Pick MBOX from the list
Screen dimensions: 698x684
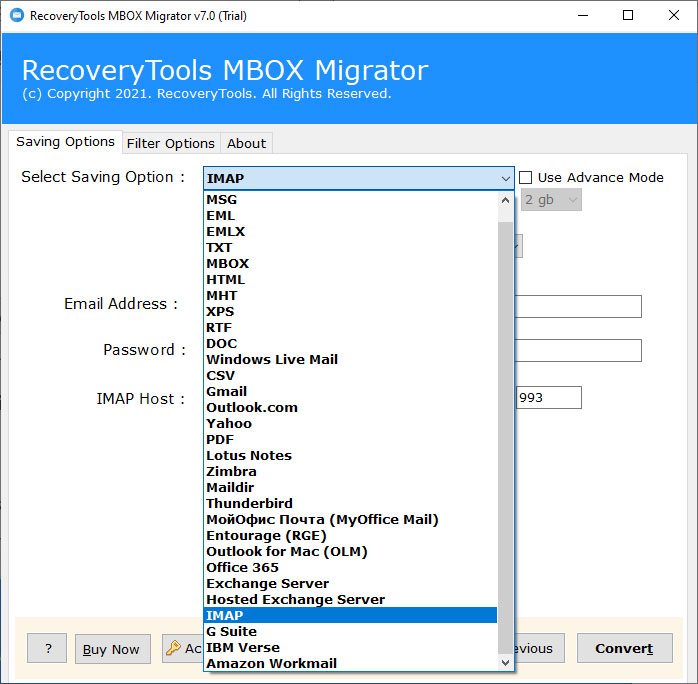tap(350, 263)
